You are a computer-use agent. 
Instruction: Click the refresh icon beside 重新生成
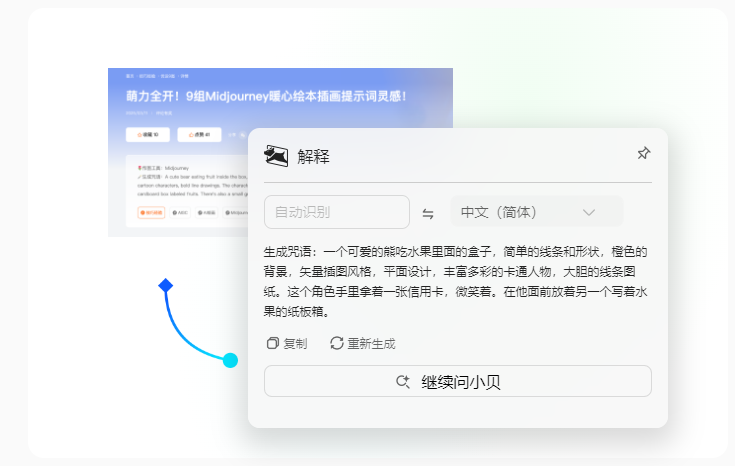coord(337,343)
